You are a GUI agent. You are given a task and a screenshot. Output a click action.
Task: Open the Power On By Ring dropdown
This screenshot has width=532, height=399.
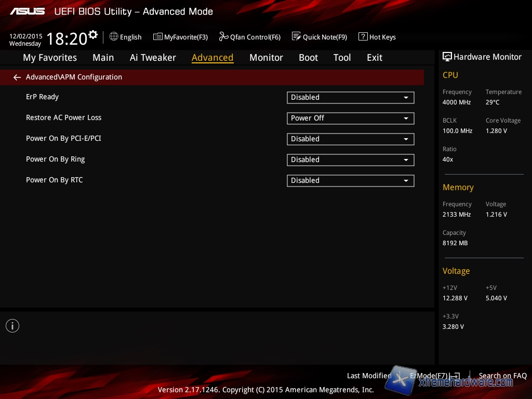point(350,159)
